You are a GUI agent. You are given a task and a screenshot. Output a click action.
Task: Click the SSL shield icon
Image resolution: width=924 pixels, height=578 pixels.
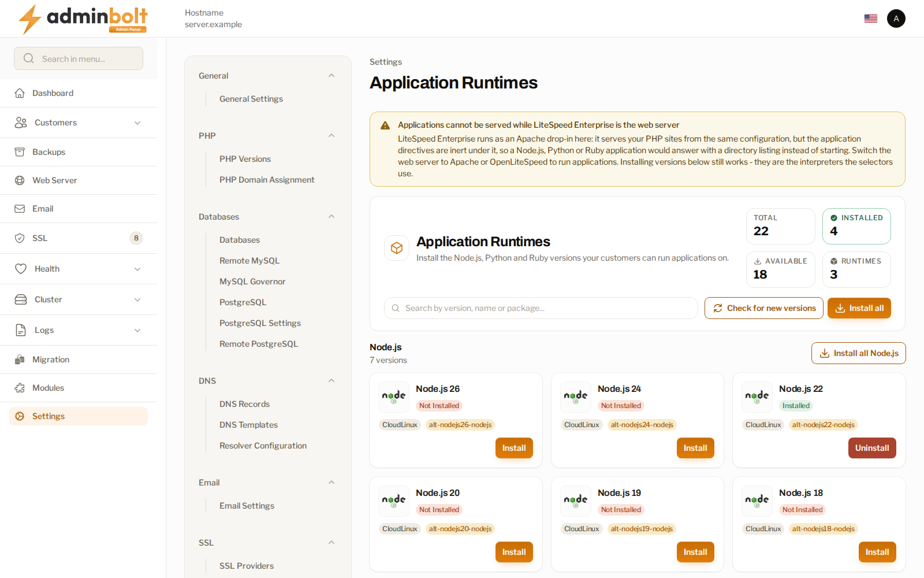20,238
